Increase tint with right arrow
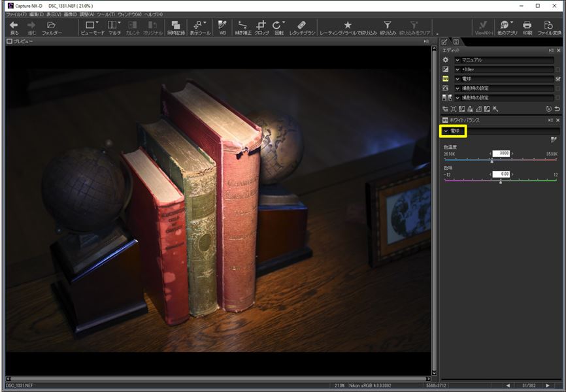The image size is (566, 392). [512, 174]
